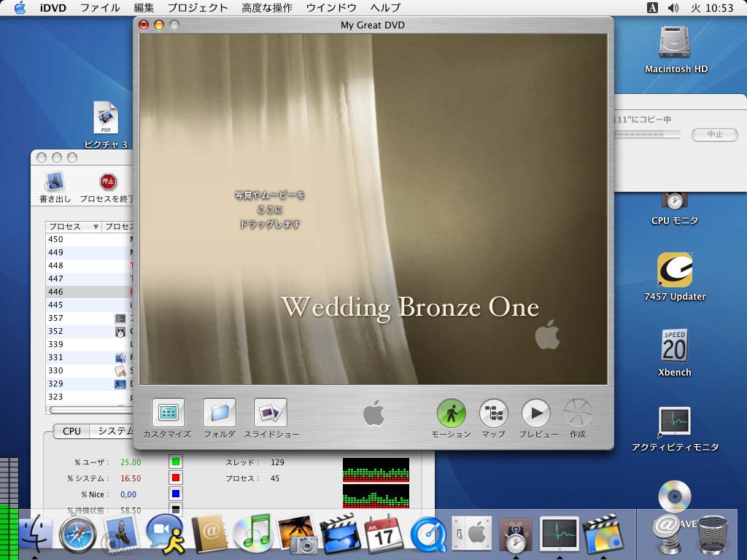Open the プロジェクト menu
This screenshot has height=560, width=747.
pos(197,7)
